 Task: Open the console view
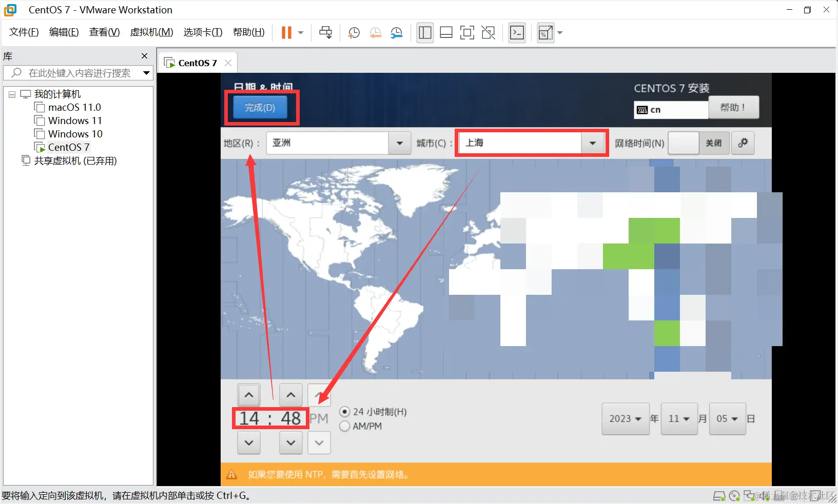click(517, 33)
